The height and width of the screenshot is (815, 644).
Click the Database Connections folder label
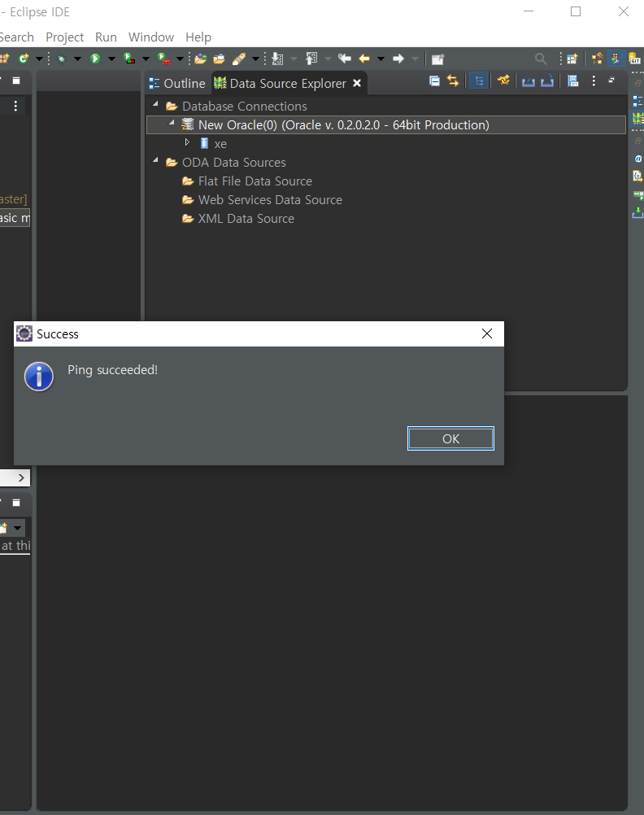[244, 106]
